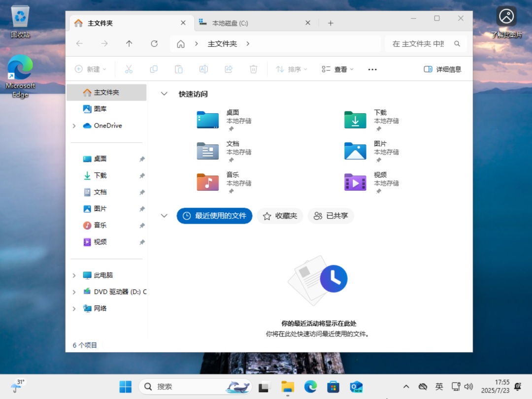Viewport: 532px width, 399px height.
Task: Open the Videos folder icon
Action: [355, 182]
